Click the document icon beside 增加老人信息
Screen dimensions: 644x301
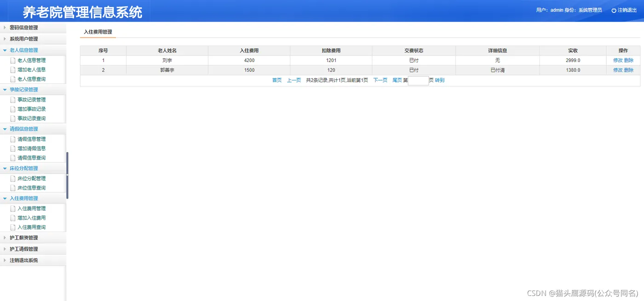(x=13, y=70)
